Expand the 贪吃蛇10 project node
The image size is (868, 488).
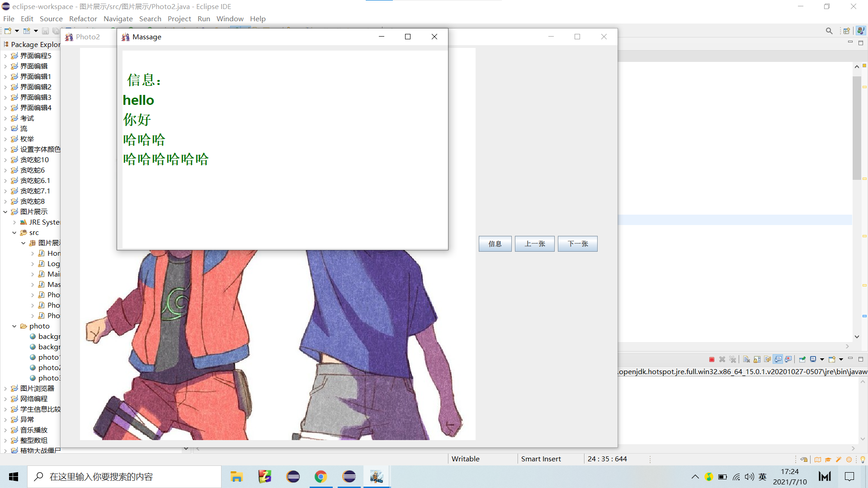tap(5, 160)
